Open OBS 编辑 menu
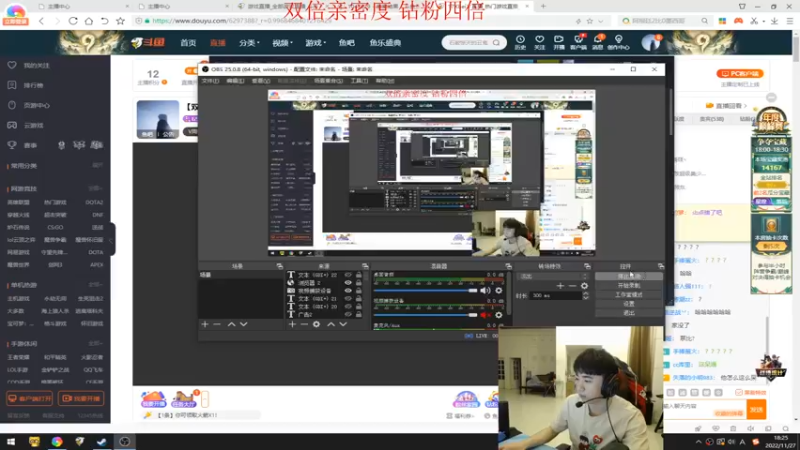Image resolution: width=800 pixels, height=450 pixels. click(235, 81)
